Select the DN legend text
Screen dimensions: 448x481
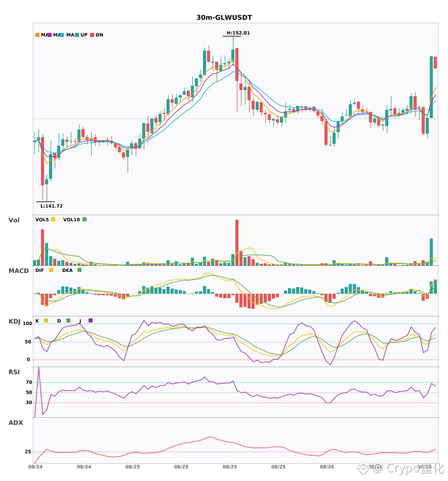click(x=99, y=35)
